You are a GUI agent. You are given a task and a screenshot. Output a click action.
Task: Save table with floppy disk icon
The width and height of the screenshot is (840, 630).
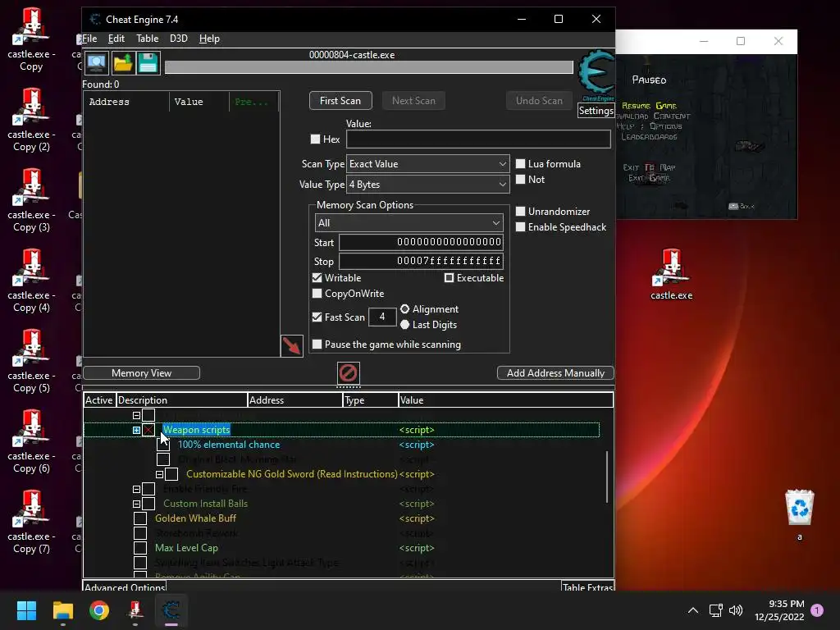tap(148, 63)
